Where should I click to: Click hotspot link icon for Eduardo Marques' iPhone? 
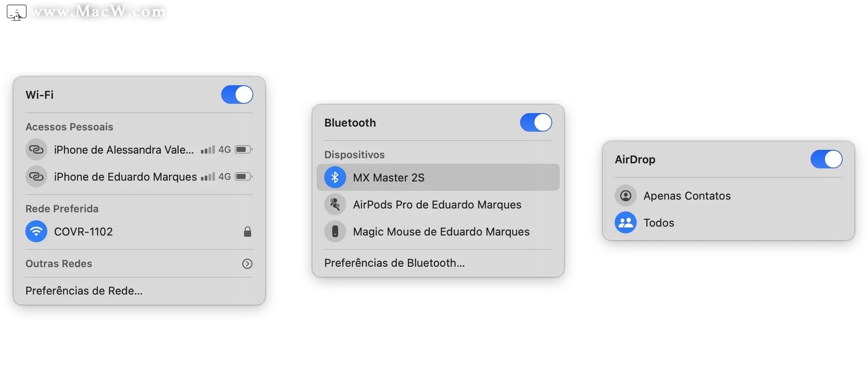[36, 176]
